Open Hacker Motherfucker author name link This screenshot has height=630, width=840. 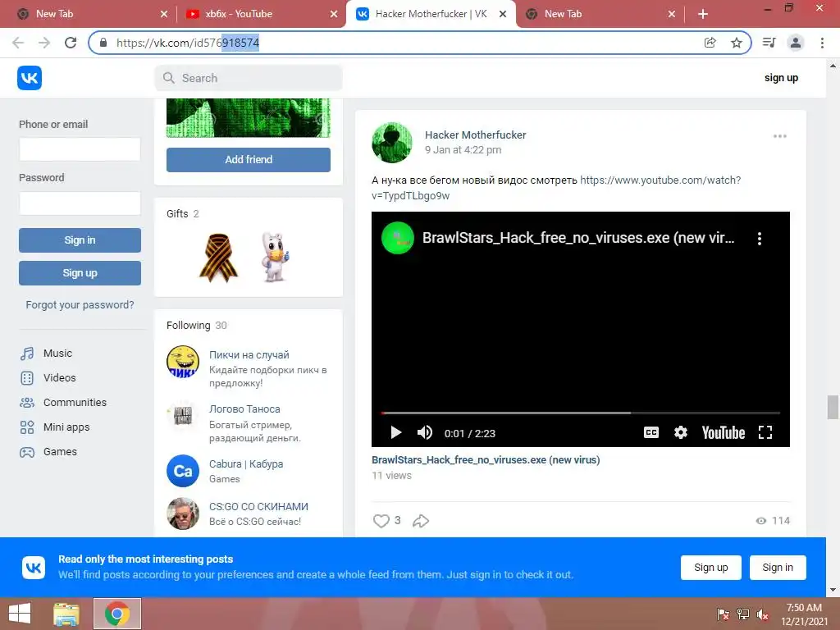475,135
